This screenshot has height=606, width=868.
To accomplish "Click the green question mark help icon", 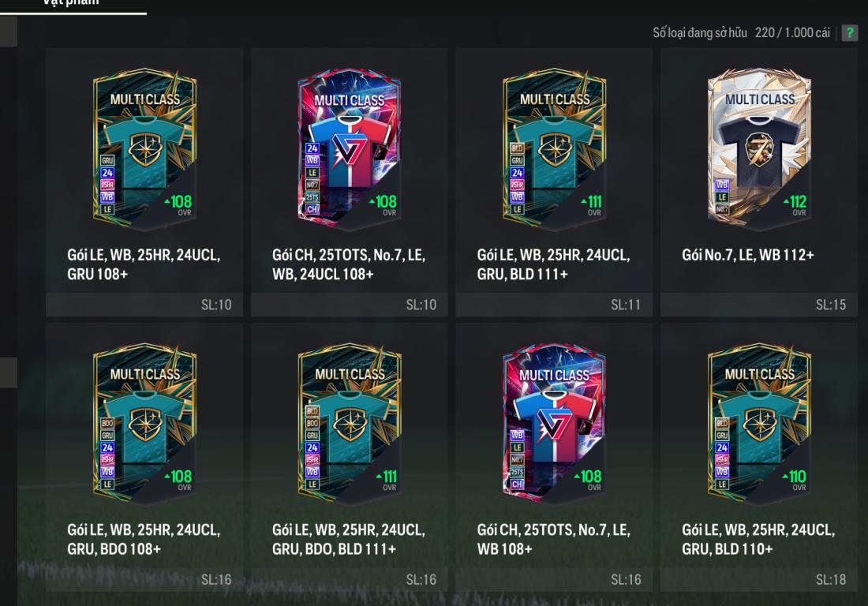I will pos(849,33).
